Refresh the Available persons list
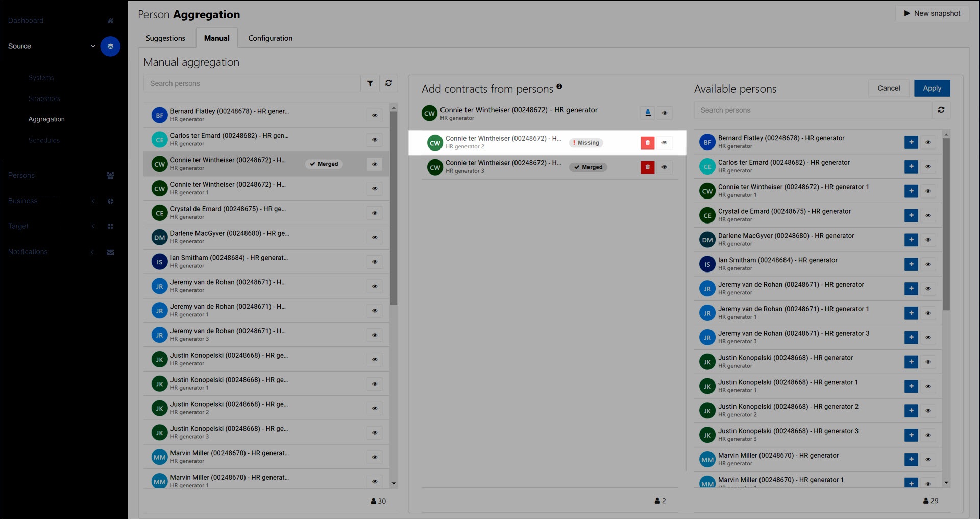The image size is (980, 520). (x=941, y=110)
